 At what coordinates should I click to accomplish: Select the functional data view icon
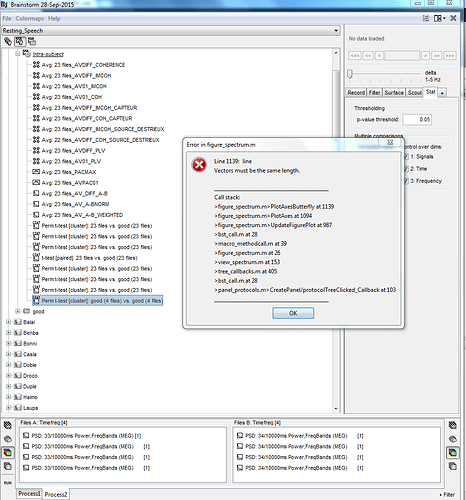[20, 41]
